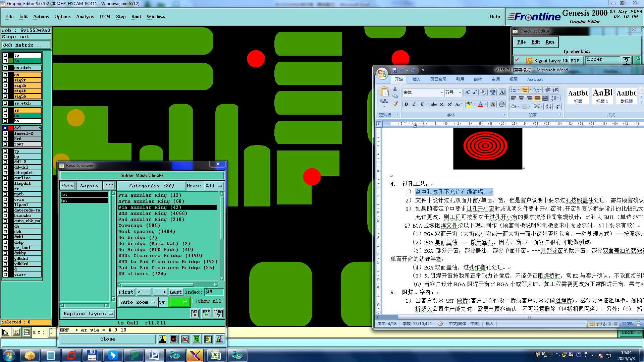
Task: Click the green Sv color selector
Action: (179, 302)
